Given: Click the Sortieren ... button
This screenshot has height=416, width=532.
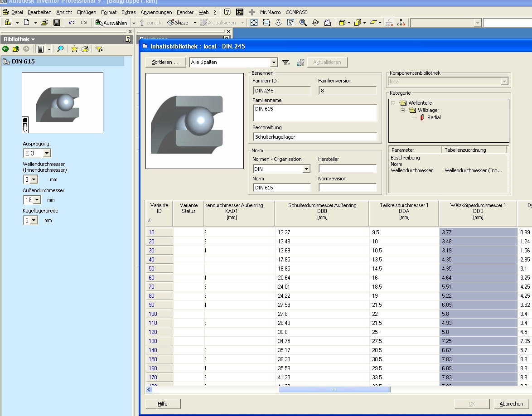Looking at the screenshot, I should point(165,63).
